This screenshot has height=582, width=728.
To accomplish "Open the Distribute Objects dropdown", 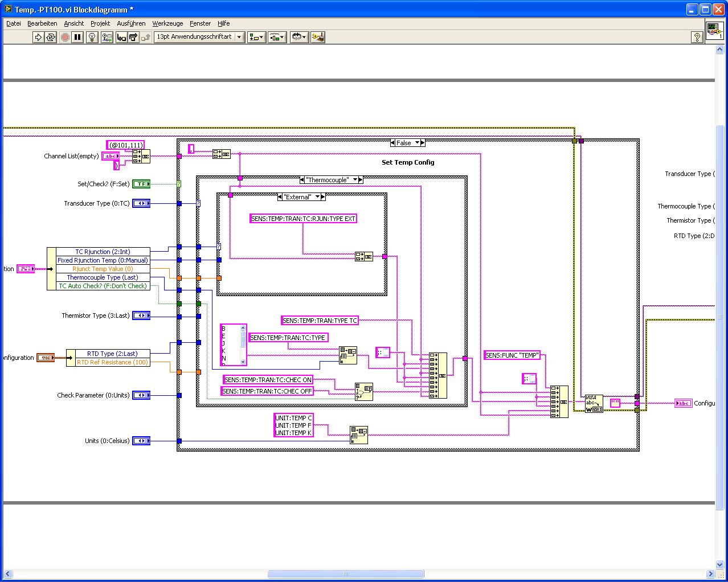I will tap(277, 37).
